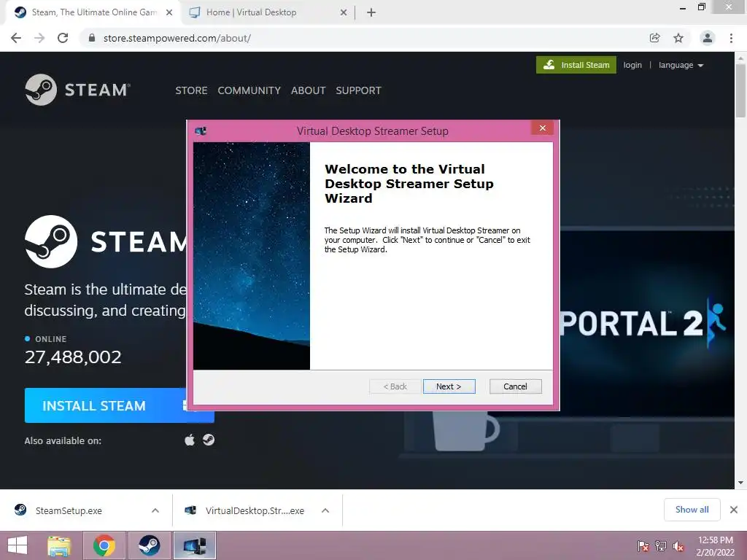Screen dimensions: 747x560
Task: Click the muted volume tray icon
Action: tap(678, 546)
